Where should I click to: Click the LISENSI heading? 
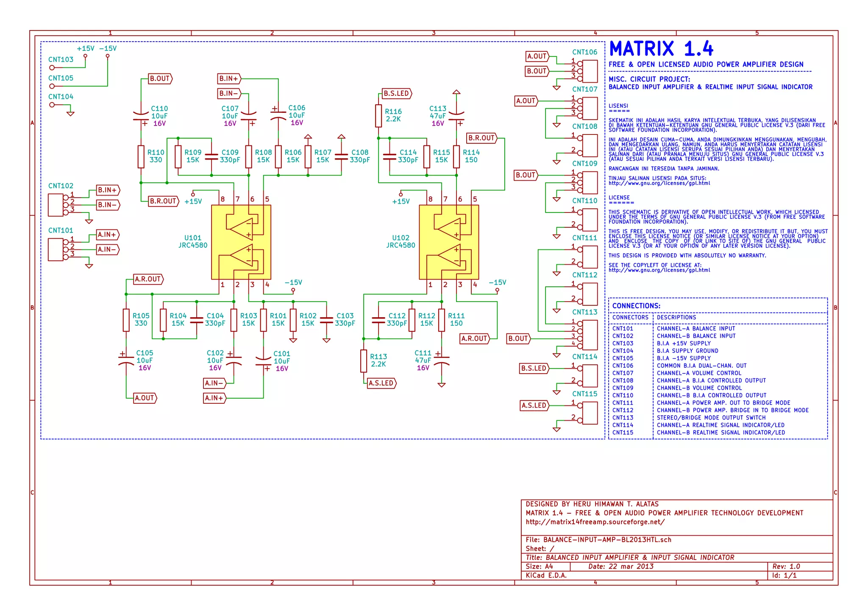618,106
